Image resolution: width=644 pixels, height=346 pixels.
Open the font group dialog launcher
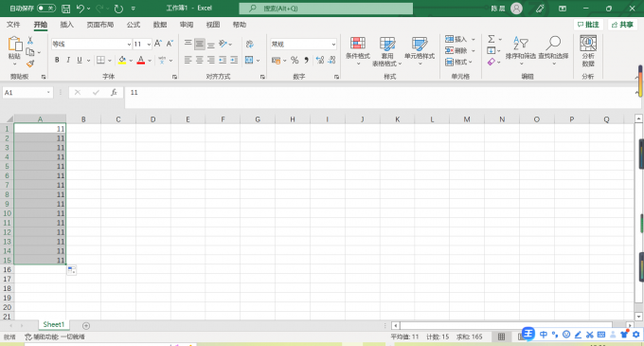point(174,77)
